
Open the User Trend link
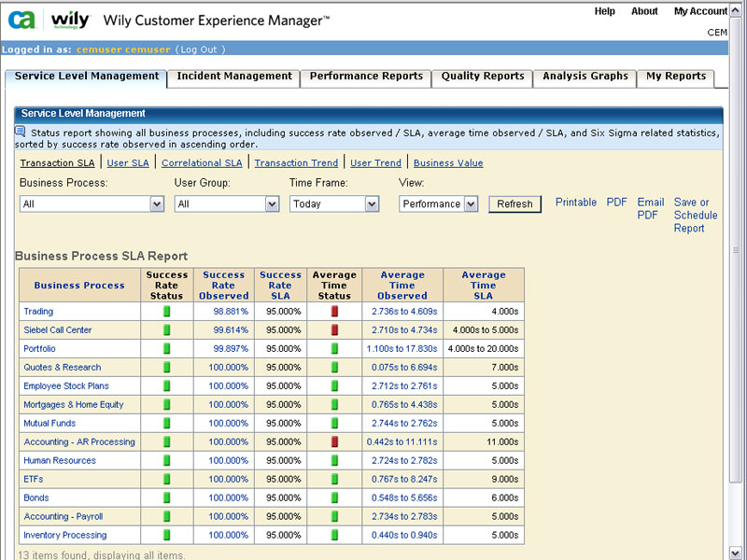[375, 162]
